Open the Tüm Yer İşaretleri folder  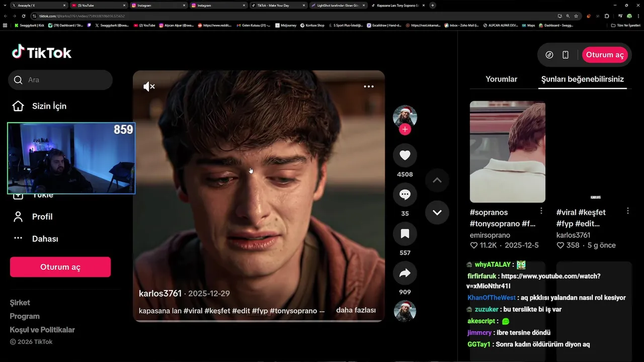point(626,25)
